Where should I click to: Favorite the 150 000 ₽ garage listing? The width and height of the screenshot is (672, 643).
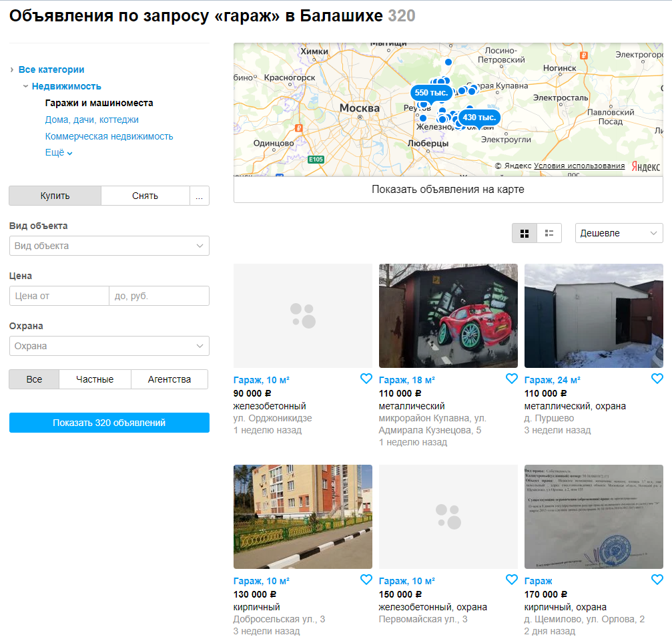tap(512, 580)
